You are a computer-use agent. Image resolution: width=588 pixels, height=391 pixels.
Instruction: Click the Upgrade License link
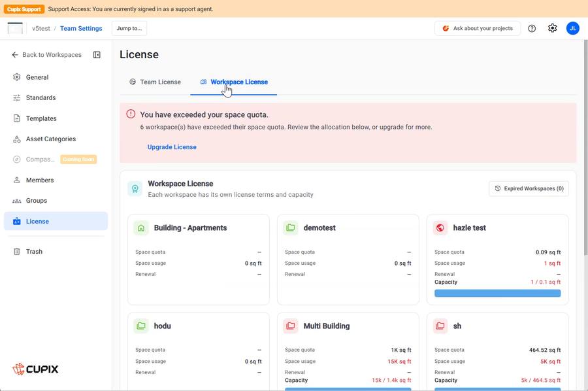click(x=172, y=147)
